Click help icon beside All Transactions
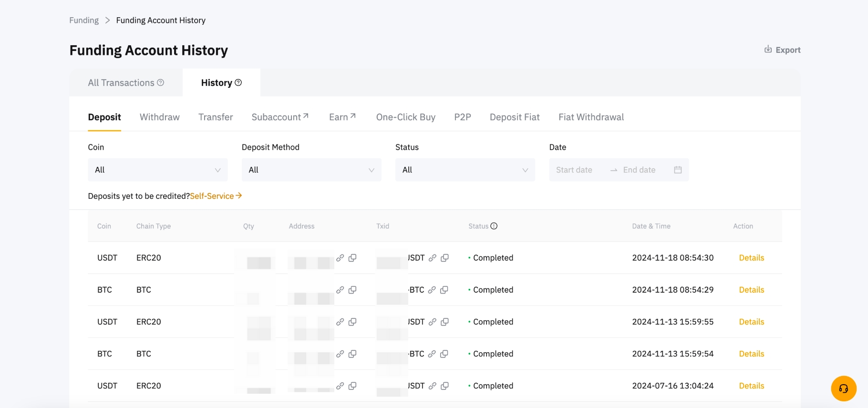868x408 pixels. coord(161,82)
